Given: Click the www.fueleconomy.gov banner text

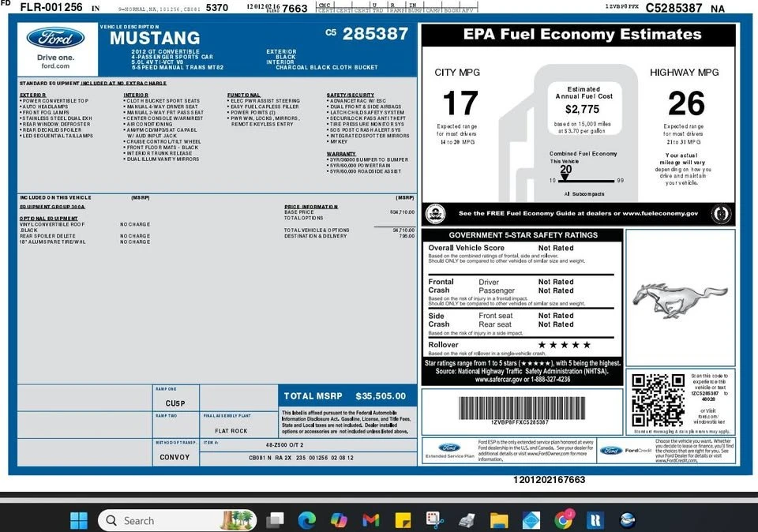Looking at the screenshot, I should pos(660,213).
